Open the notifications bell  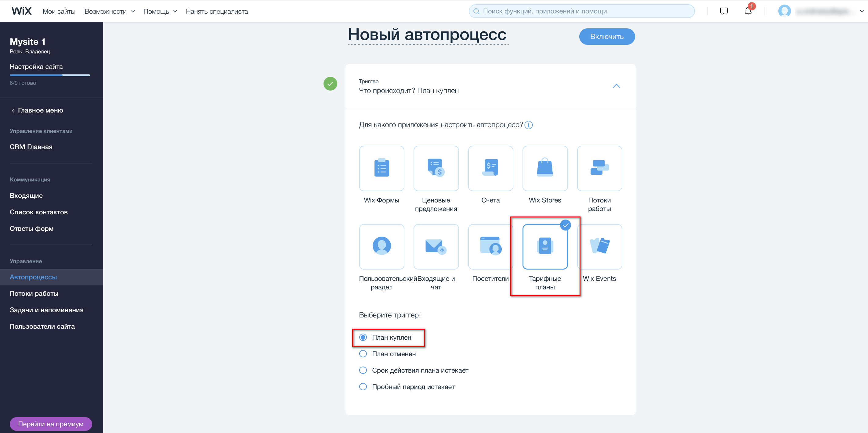[748, 11]
